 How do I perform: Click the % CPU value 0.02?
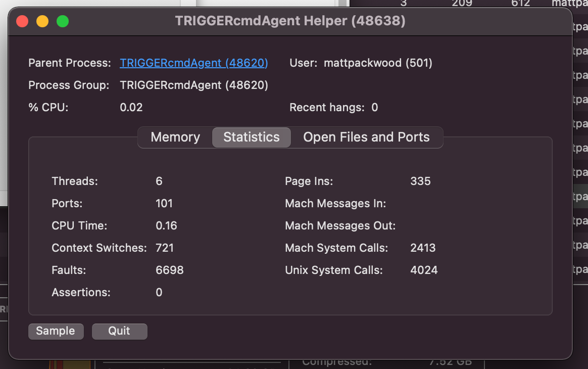coord(131,107)
